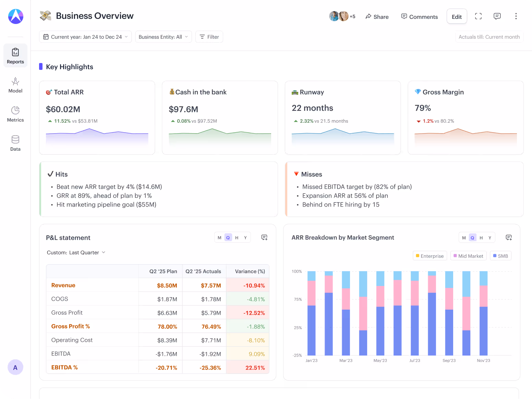Open the chat panel icon beside fullscreen
The image size is (532, 399).
point(497,16)
